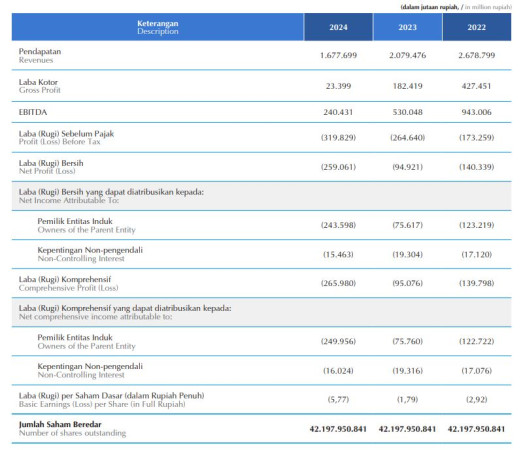This screenshot has width=523, height=450.
Task: Select the 2023 column header
Action: click(x=408, y=27)
